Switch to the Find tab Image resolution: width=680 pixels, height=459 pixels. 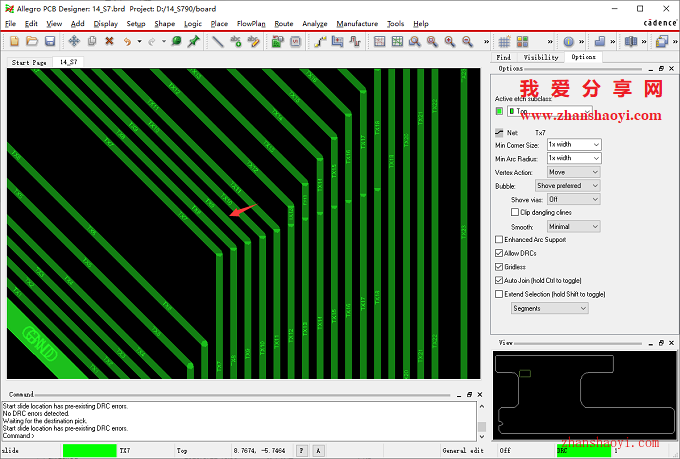503,57
